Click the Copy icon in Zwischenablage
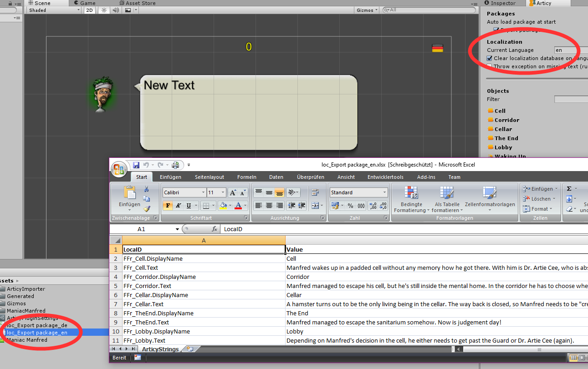 147,199
